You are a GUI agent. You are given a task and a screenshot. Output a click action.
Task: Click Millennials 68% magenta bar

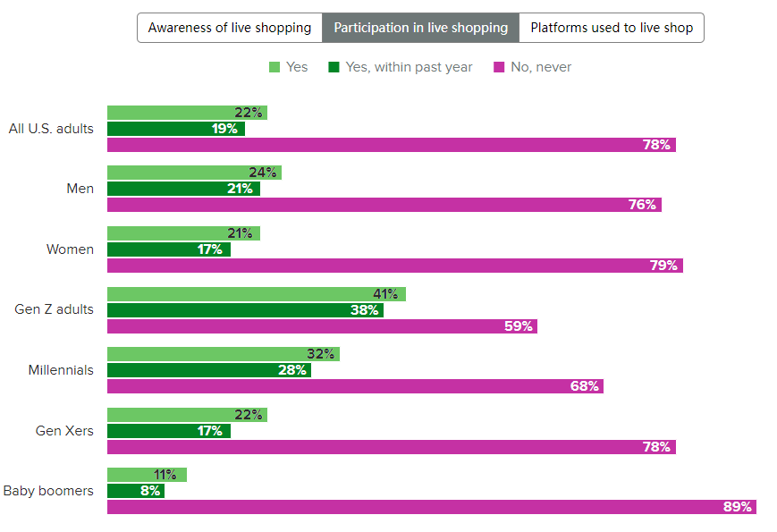coord(355,386)
